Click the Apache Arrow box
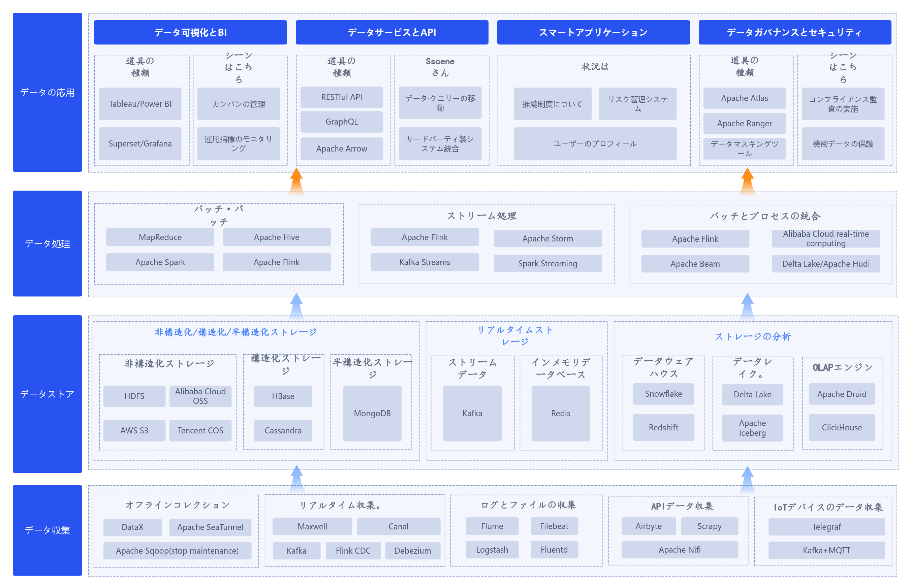Screen dimensions: 910x588 (341, 149)
